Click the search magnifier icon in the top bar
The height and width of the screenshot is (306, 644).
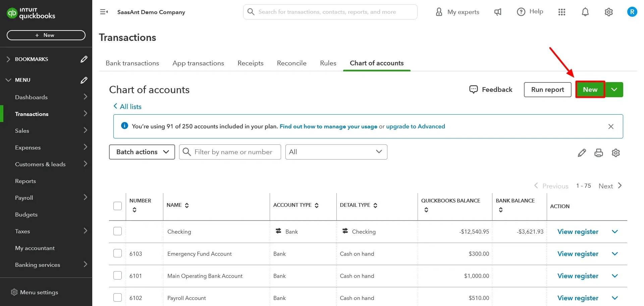click(x=251, y=12)
